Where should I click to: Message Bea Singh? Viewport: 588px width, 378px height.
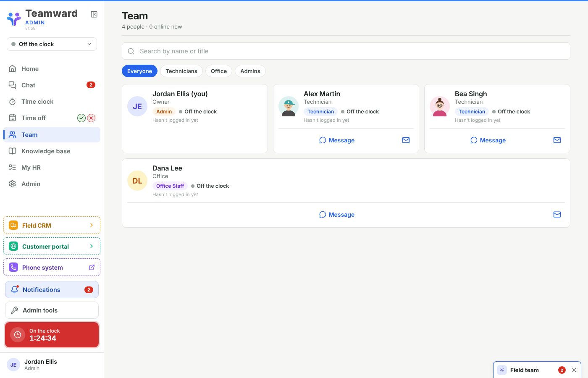[x=488, y=140]
